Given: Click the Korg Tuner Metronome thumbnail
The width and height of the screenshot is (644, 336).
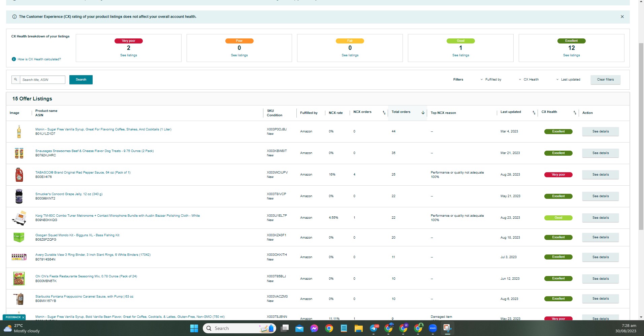Looking at the screenshot, I should tap(19, 218).
